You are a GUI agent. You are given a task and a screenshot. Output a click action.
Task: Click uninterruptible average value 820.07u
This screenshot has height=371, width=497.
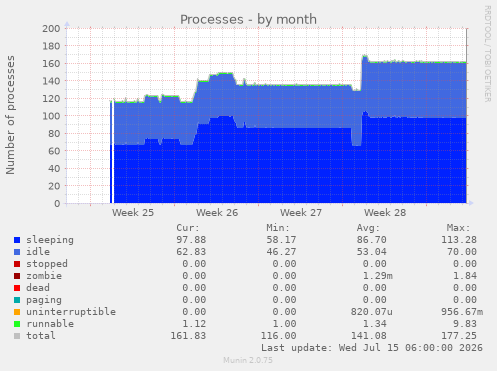coord(372,312)
